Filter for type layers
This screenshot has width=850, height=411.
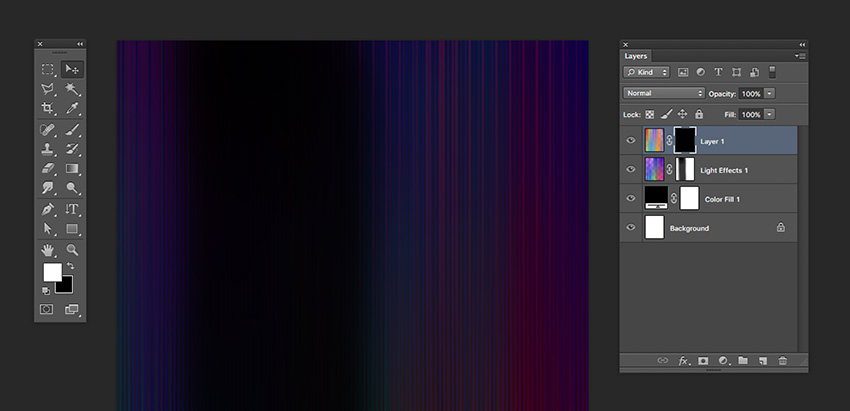(x=718, y=72)
